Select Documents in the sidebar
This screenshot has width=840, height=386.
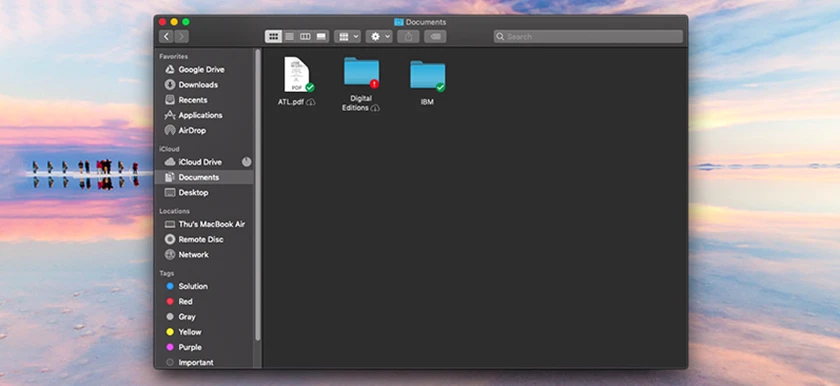(x=204, y=177)
